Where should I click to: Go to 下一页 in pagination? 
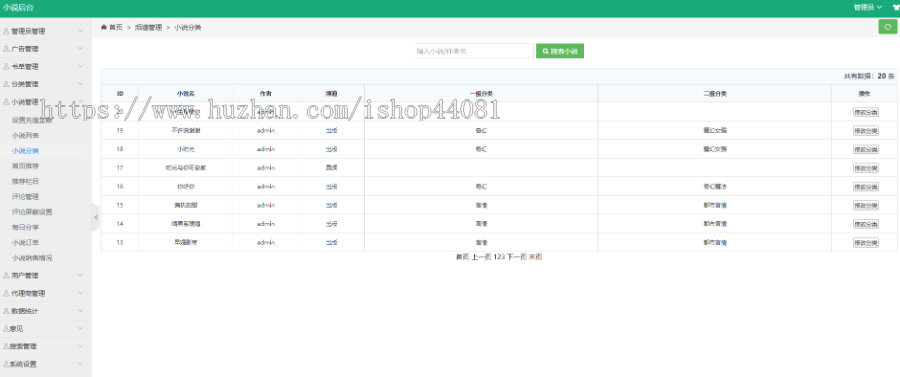click(x=516, y=257)
